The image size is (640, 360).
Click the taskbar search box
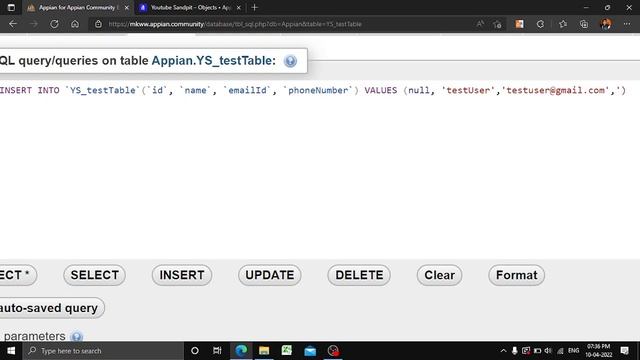point(103,351)
